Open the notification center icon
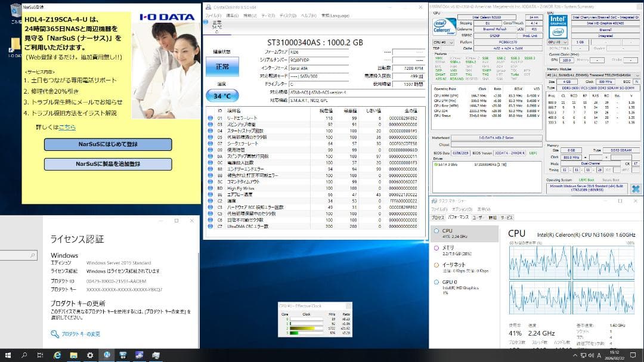 coord(633,355)
